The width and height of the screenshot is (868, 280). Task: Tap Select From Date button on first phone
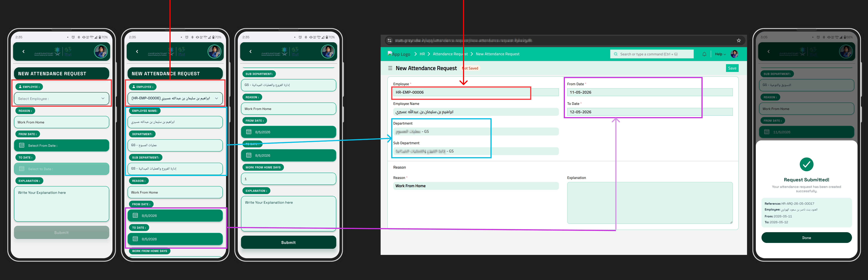[62, 146]
